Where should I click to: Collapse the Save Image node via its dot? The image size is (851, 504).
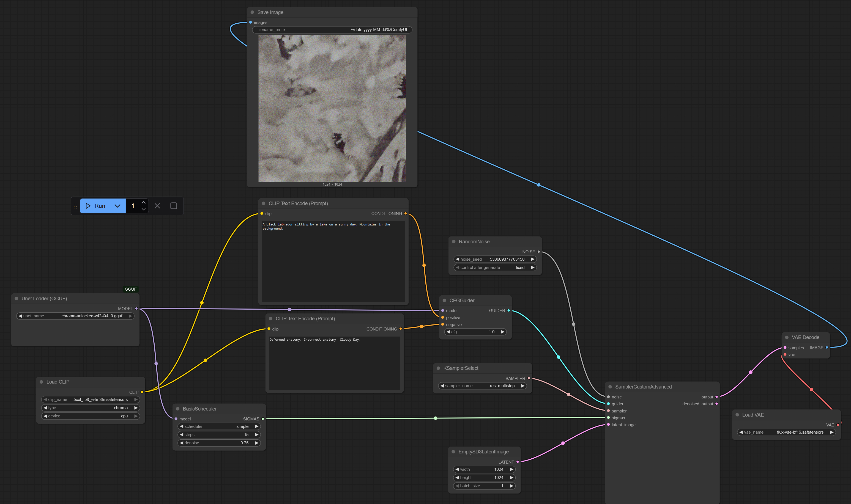(x=252, y=12)
